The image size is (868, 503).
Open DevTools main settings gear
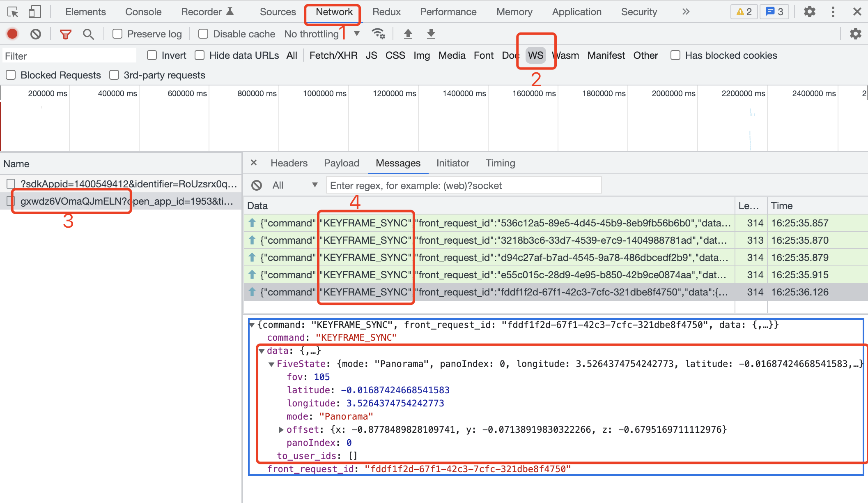tap(810, 12)
